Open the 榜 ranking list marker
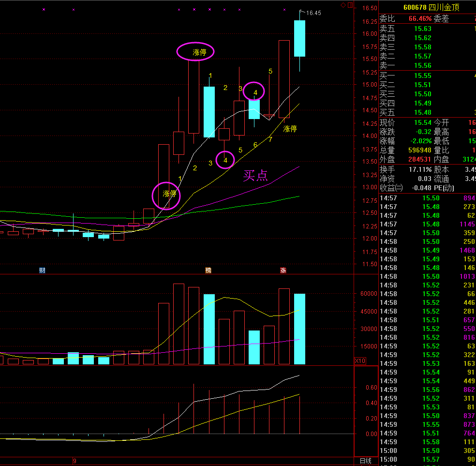Viewport: 476px width, 466px height. 208,270
